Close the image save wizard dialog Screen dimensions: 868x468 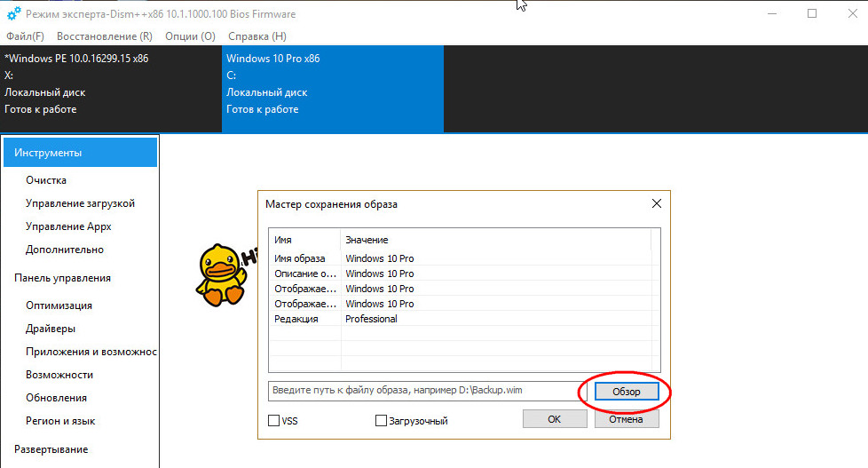coord(656,203)
